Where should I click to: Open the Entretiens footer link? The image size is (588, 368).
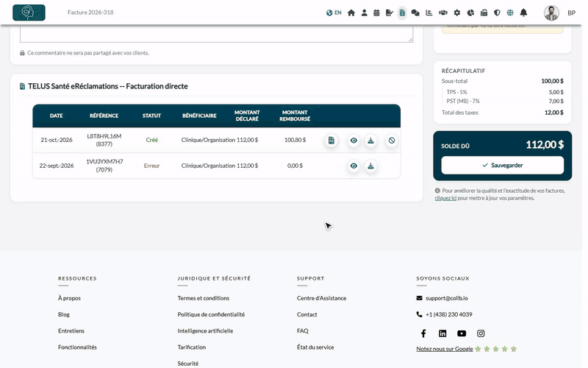click(x=71, y=330)
